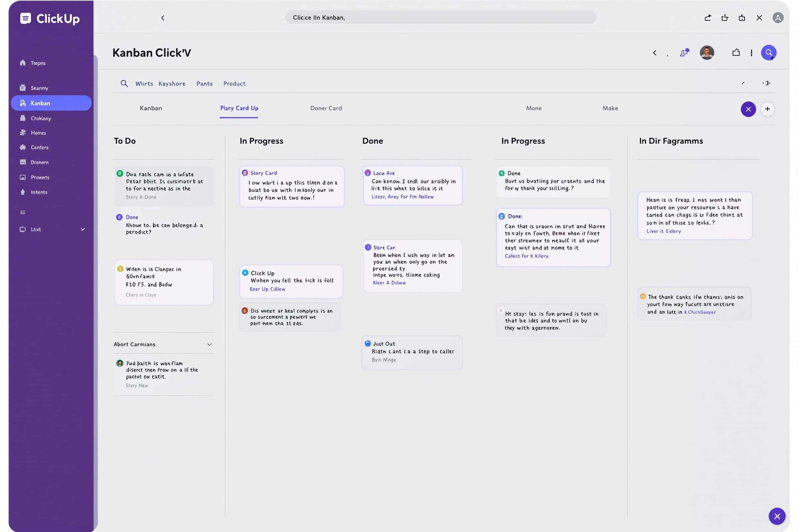
Task: Select the Pants filter
Action: point(205,84)
